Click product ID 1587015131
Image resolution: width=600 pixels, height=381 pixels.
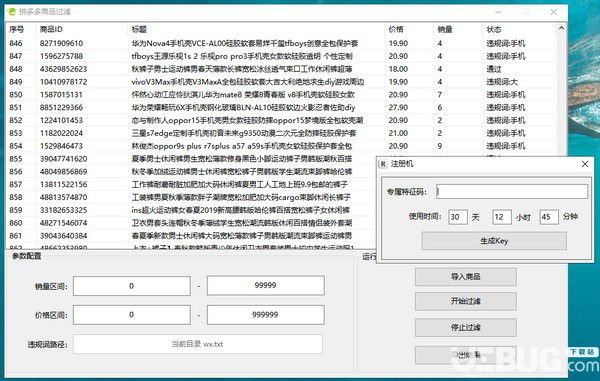coord(61,95)
